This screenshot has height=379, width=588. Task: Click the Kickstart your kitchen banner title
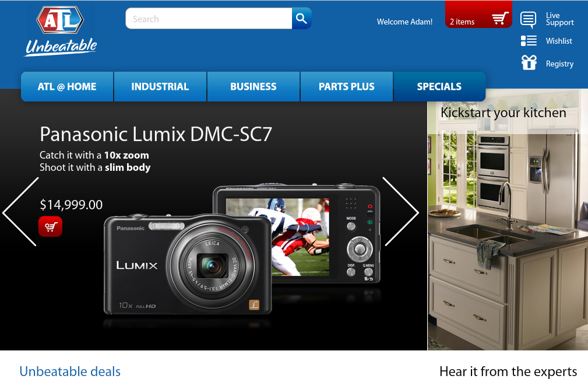tap(504, 113)
